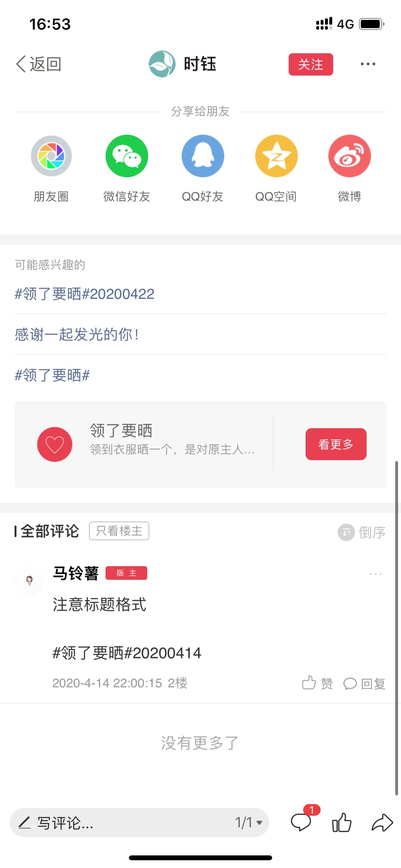Like 马铃薯's comment with 赞

click(x=317, y=683)
